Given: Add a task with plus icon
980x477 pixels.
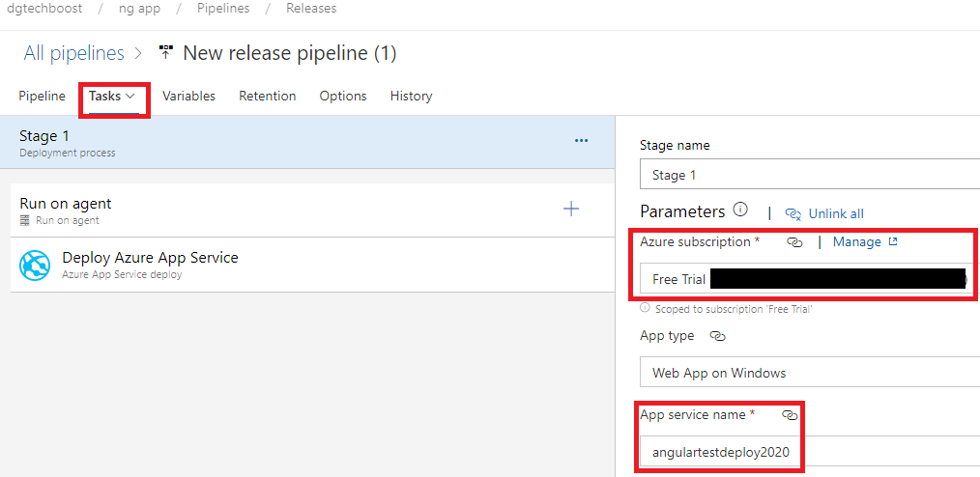Looking at the screenshot, I should (x=571, y=209).
